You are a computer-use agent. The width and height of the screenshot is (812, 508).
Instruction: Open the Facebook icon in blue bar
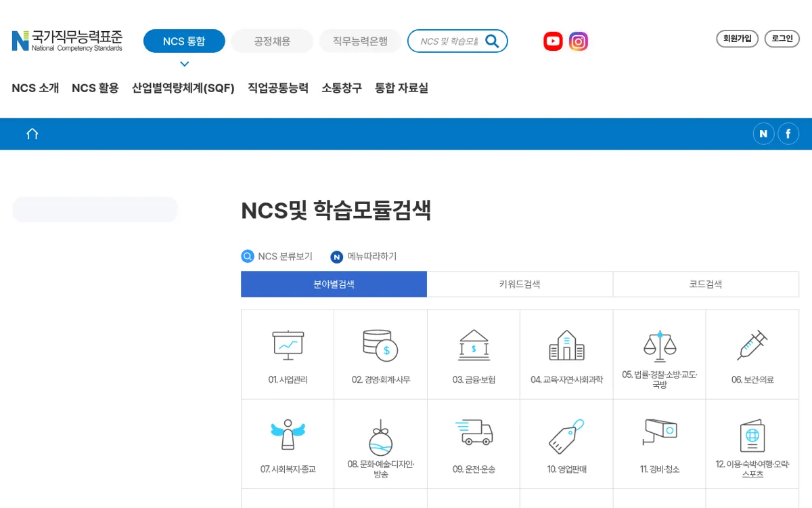pyautogui.click(x=788, y=133)
